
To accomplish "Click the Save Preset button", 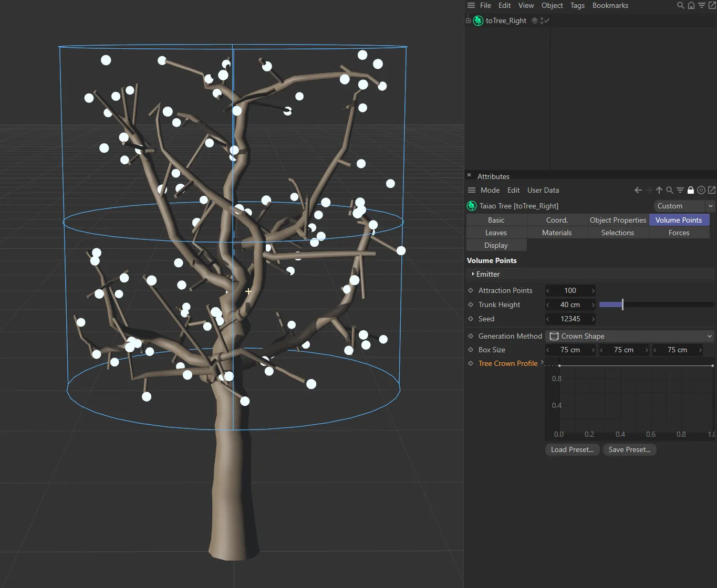I will 629,450.
